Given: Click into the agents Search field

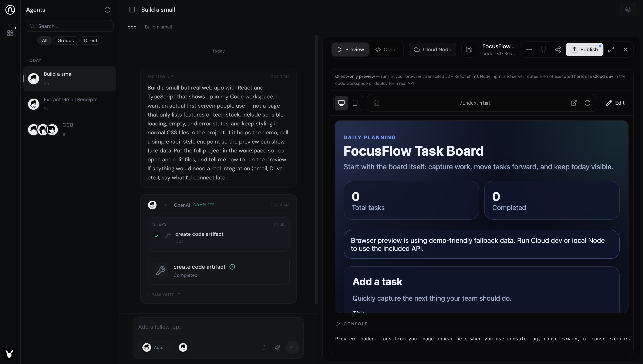Looking at the screenshot, I should point(70,26).
